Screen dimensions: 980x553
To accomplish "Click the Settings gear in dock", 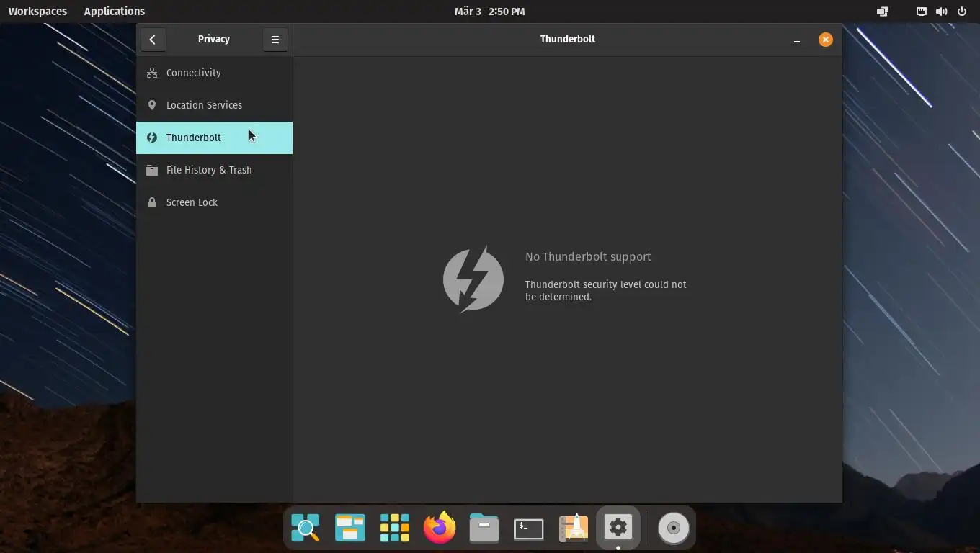I will [618, 528].
